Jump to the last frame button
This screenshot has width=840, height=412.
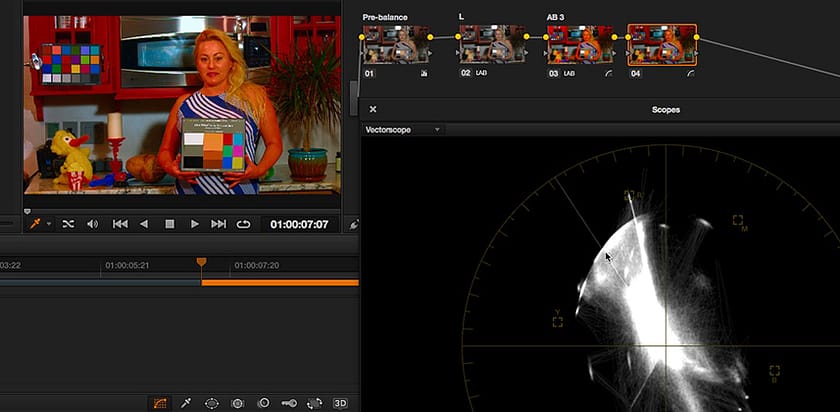[219, 224]
